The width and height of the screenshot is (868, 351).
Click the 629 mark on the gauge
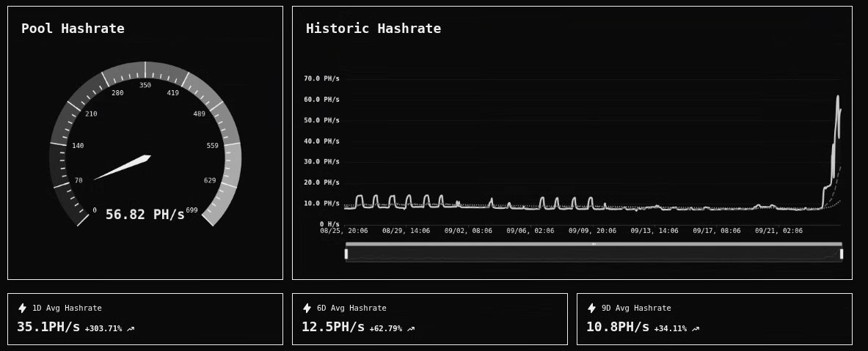coord(210,180)
